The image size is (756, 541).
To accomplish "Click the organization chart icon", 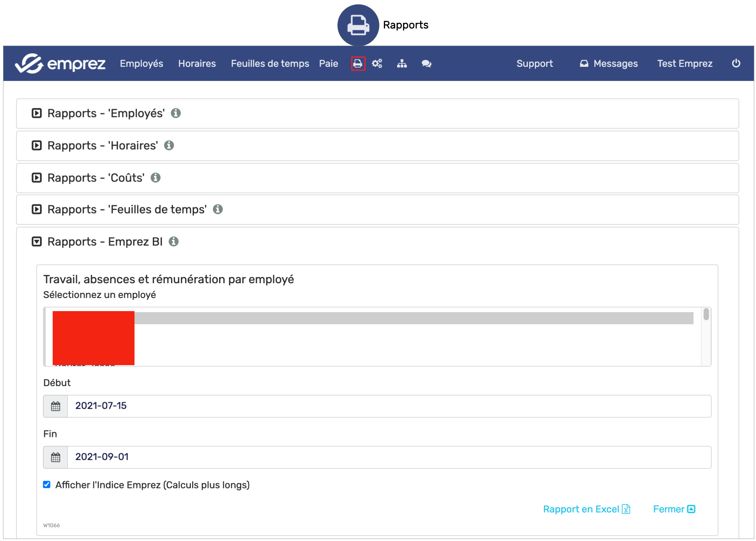I will [x=402, y=63].
